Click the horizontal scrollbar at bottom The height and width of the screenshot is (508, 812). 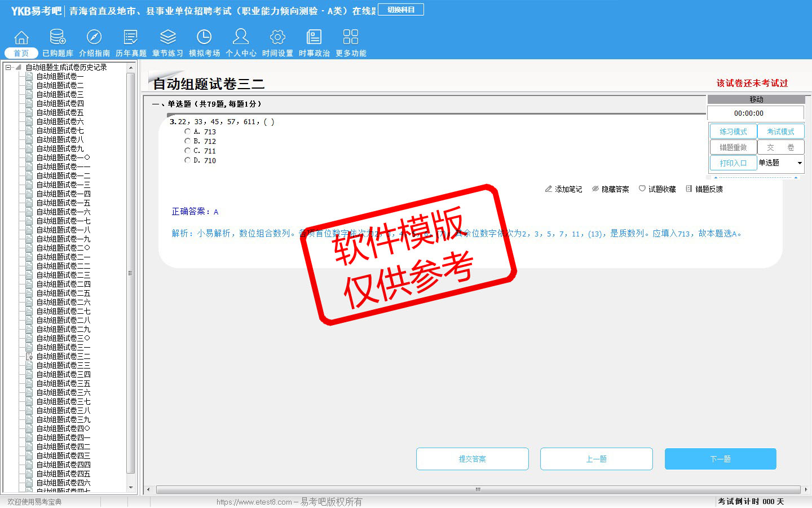point(477,489)
